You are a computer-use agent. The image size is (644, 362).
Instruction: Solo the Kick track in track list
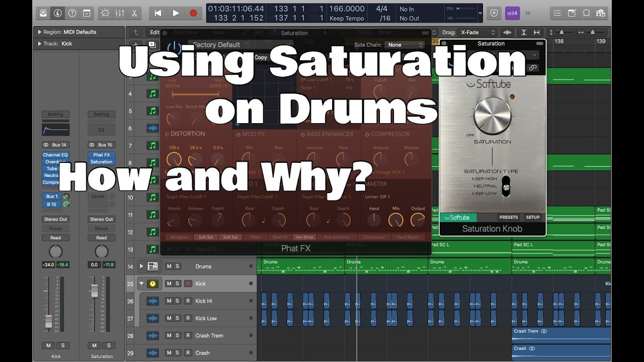coord(178,284)
